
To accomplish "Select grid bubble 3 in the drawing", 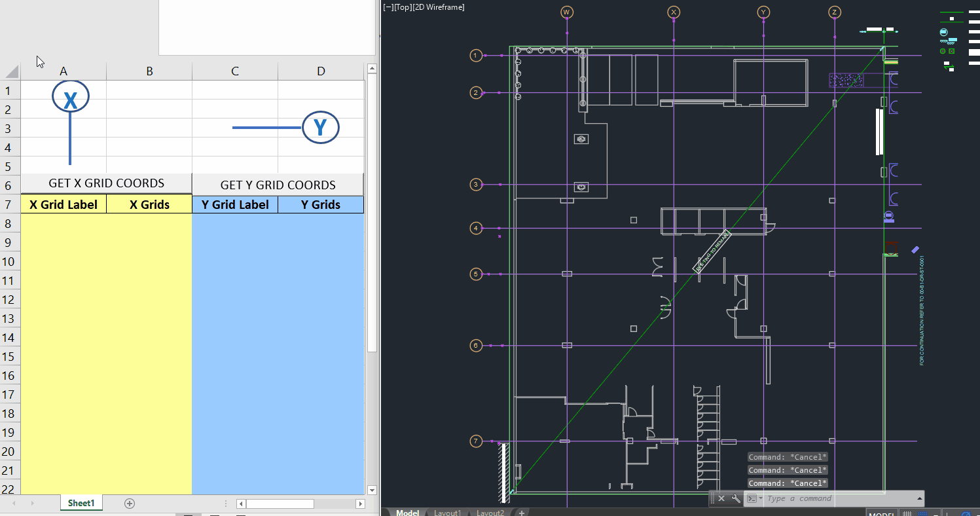I will [476, 185].
